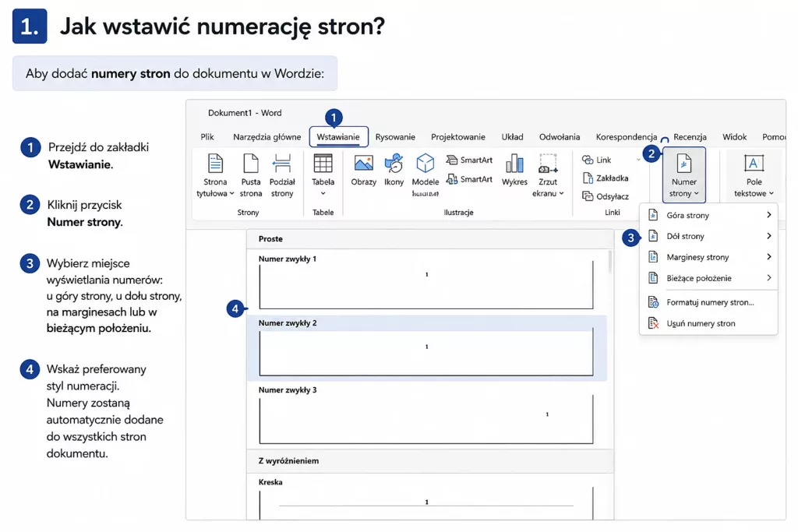The width and height of the screenshot is (798, 532).
Task: Expand Marginesy strony submenu arrow
Action: 769,257
